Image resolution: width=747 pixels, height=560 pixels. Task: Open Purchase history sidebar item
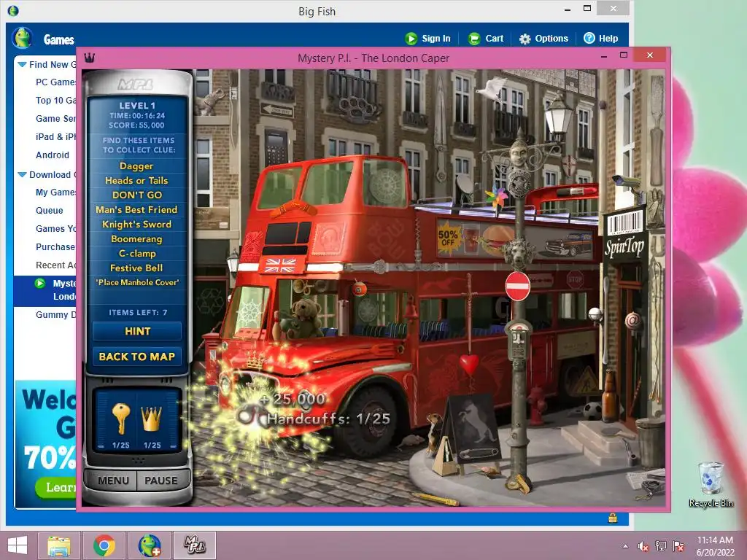point(55,246)
